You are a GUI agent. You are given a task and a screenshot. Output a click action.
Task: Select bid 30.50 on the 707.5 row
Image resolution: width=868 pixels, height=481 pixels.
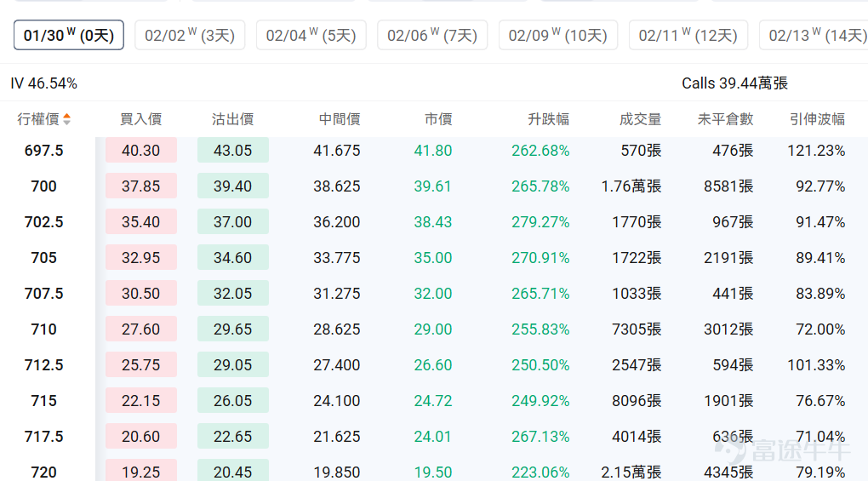point(141,293)
